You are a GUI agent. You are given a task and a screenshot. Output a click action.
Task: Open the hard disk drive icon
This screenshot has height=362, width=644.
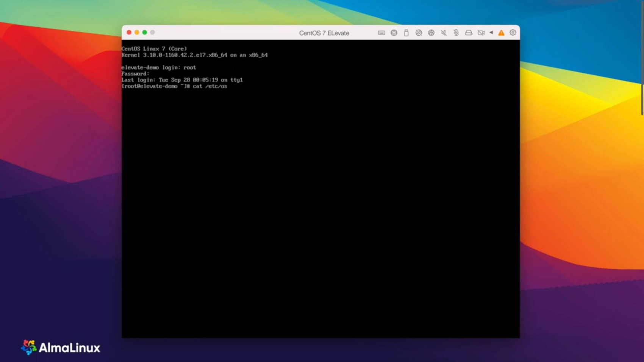(x=469, y=33)
